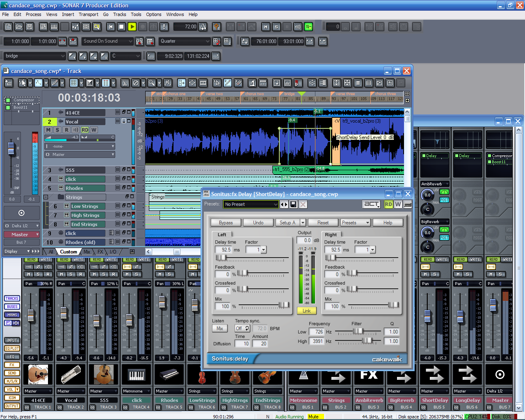Open the Vocal track Master output dropdown
This screenshot has height=420, width=525.
(x=80, y=155)
